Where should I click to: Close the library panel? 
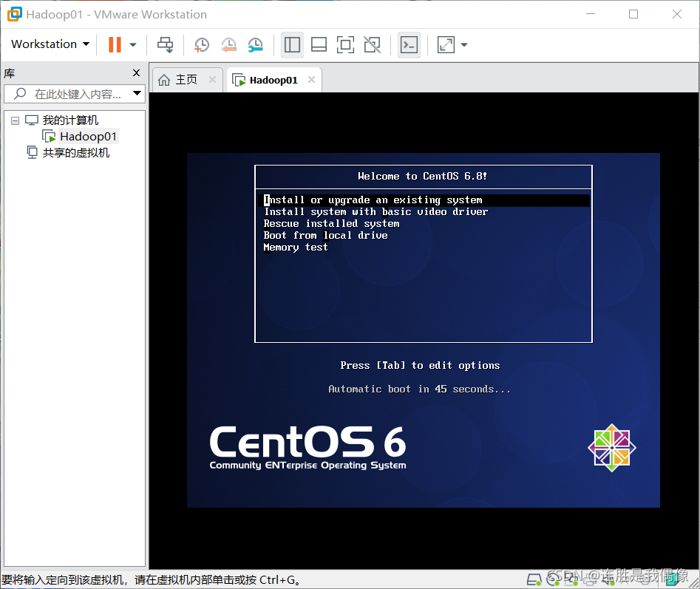coord(137,72)
